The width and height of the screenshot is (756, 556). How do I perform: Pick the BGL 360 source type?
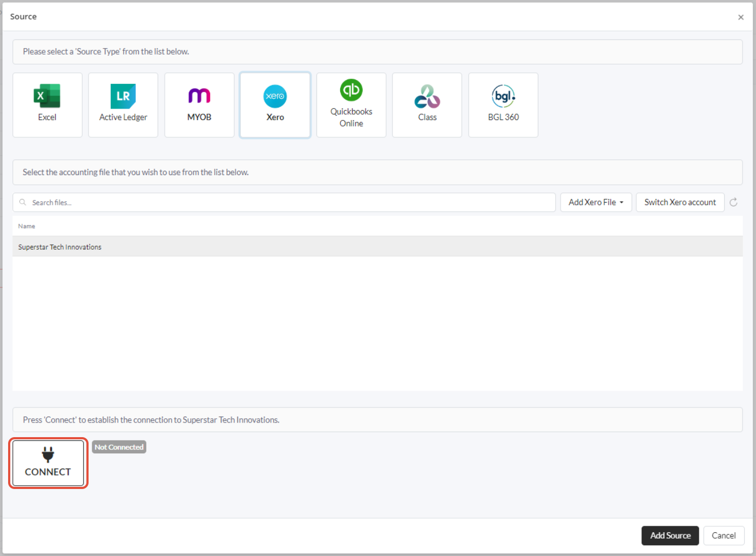point(503,105)
